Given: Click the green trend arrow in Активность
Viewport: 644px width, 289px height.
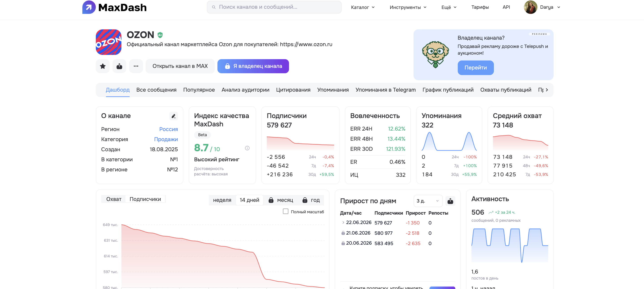Looking at the screenshot, I should point(491,212).
